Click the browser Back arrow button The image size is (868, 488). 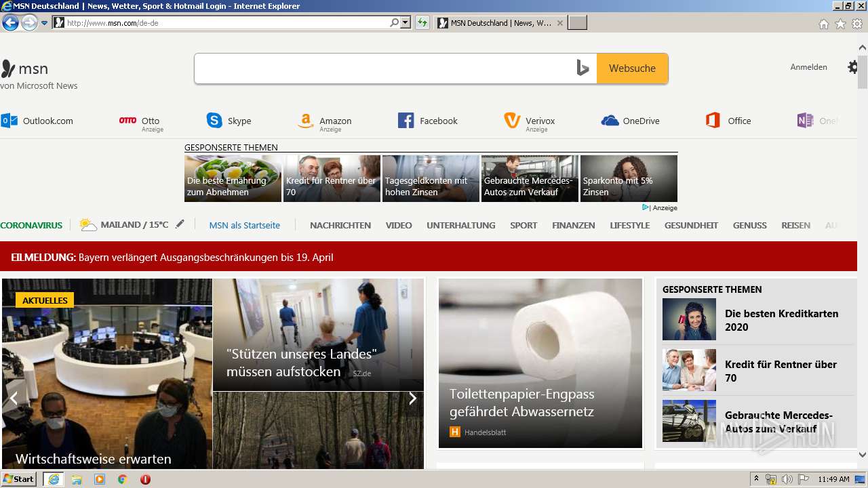point(10,23)
